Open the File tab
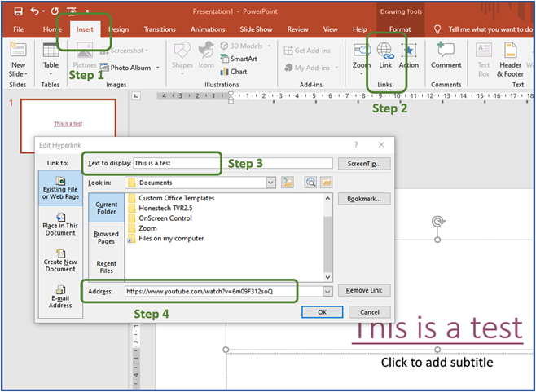Viewport: 536px width, 392px height. [x=19, y=29]
